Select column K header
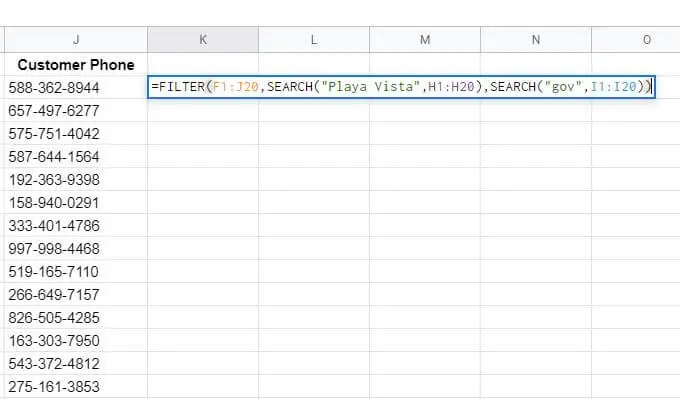 [203, 40]
